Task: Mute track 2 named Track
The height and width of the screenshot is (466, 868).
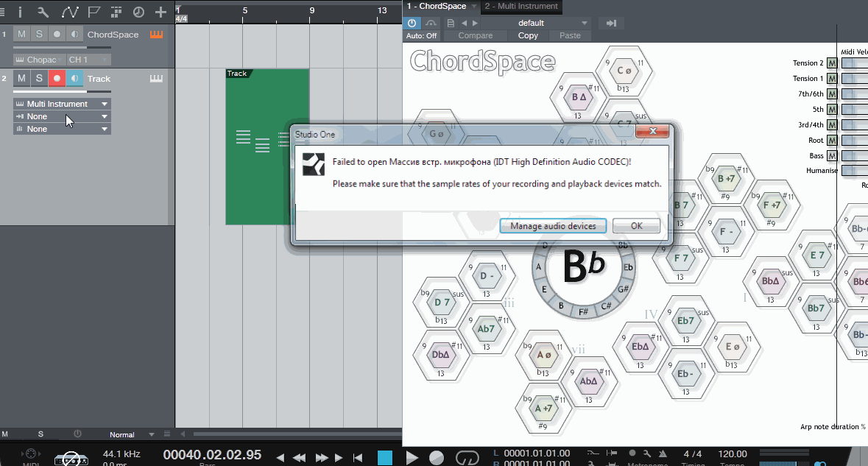Action: [21, 79]
